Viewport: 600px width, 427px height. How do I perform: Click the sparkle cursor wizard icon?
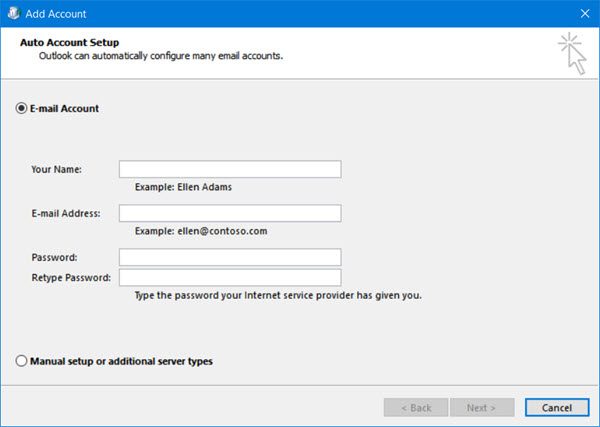pos(573,53)
